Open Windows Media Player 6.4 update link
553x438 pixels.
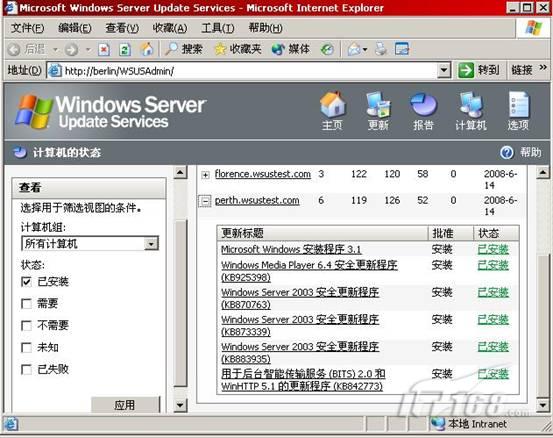coord(309,271)
